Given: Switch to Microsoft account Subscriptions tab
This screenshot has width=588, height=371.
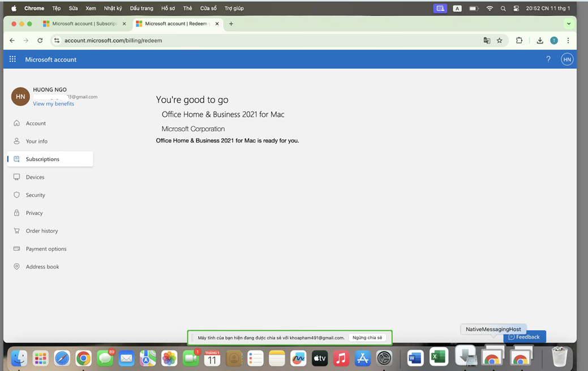Looking at the screenshot, I should click(x=84, y=24).
